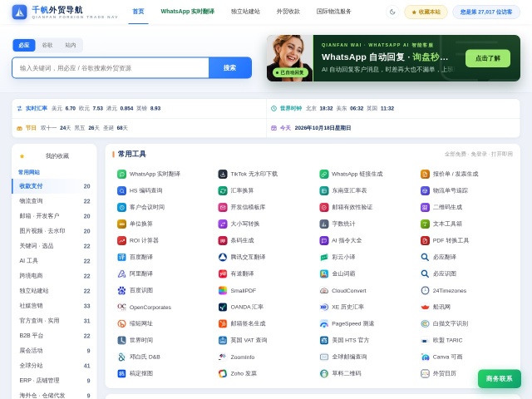The width and height of the screenshot is (532, 399).
Task: Open the 国际物流服务 nav item
Action: [x=333, y=12]
